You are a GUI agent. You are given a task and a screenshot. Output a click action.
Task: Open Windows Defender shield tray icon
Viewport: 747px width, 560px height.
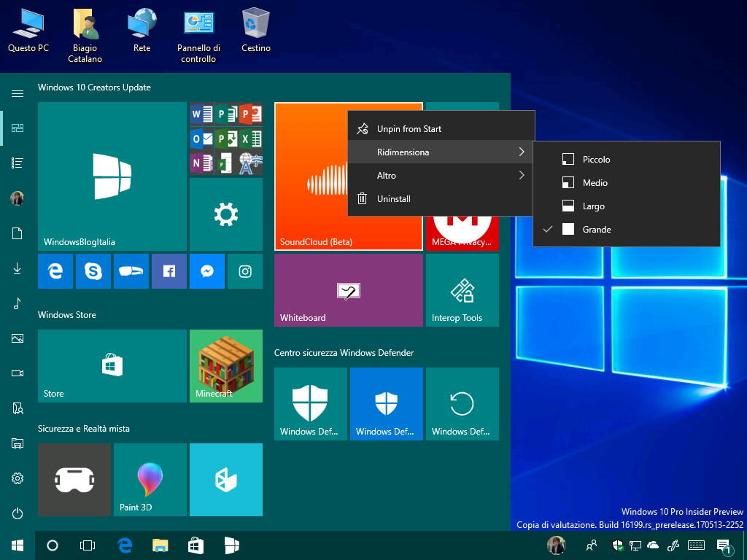click(617, 545)
